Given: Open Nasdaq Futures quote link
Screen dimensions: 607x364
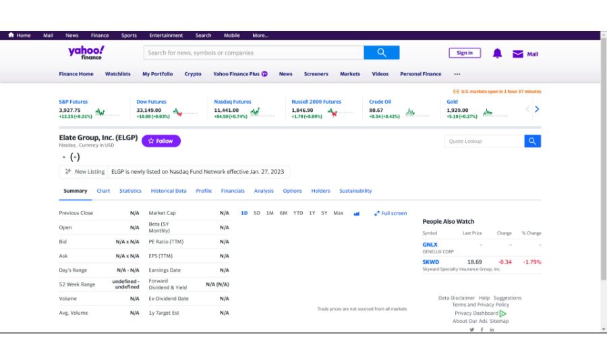Looking at the screenshot, I should tap(233, 102).
